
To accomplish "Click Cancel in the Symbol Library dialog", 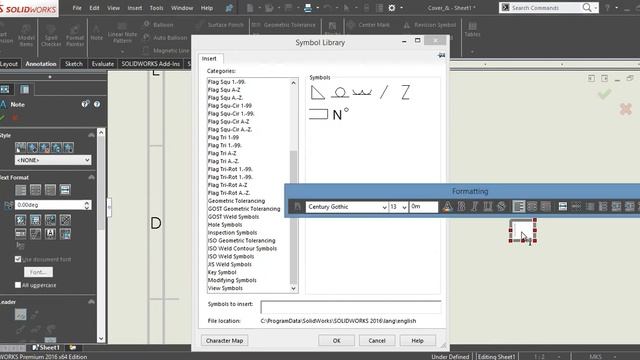I will tap(377, 340).
